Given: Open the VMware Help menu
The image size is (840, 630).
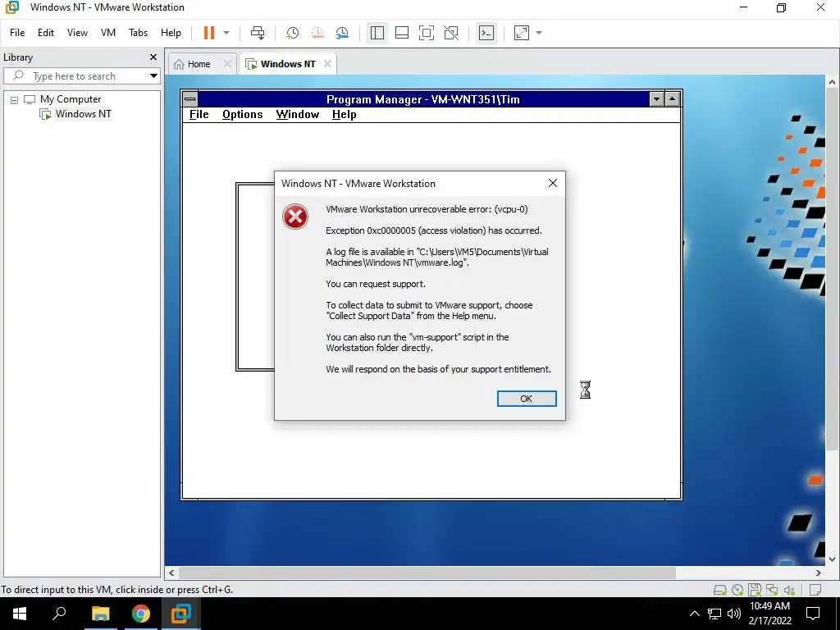Looking at the screenshot, I should pyautogui.click(x=171, y=33).
